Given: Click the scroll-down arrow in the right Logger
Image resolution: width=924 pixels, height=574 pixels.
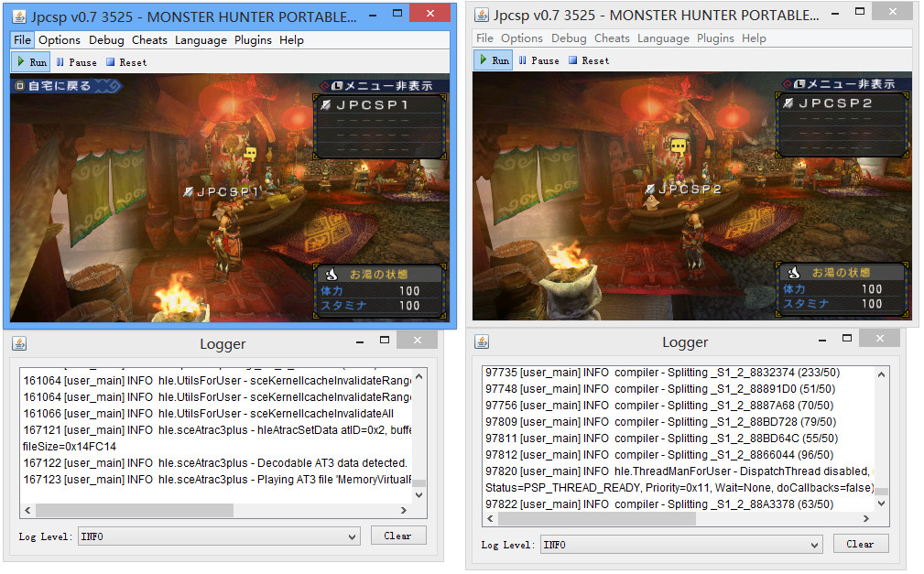Looking at the screenshot, I should pos(882,504).
